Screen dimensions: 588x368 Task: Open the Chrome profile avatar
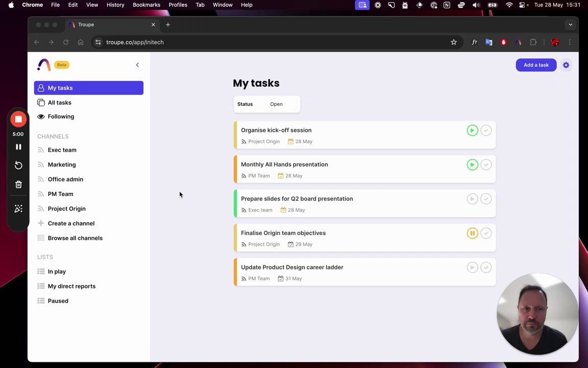(x=555, y=42)
